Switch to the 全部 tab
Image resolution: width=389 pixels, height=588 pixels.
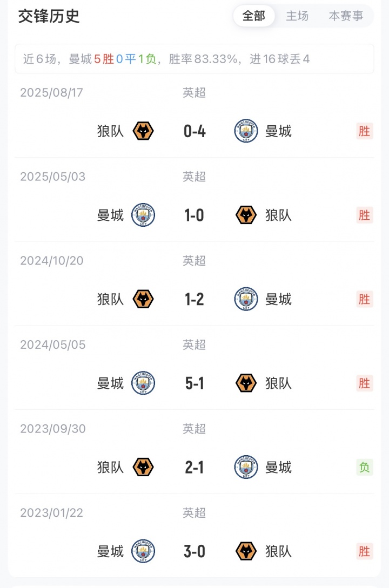[254, 16]
